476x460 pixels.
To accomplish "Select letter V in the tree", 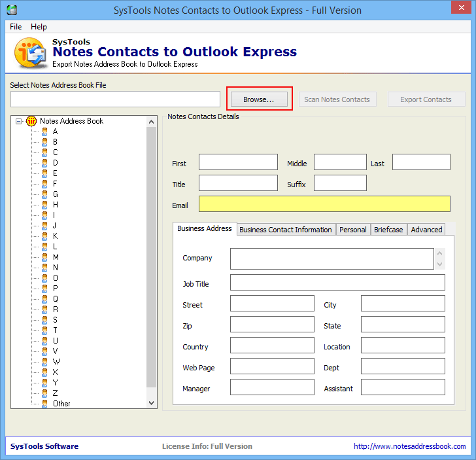I will (55, 351).
